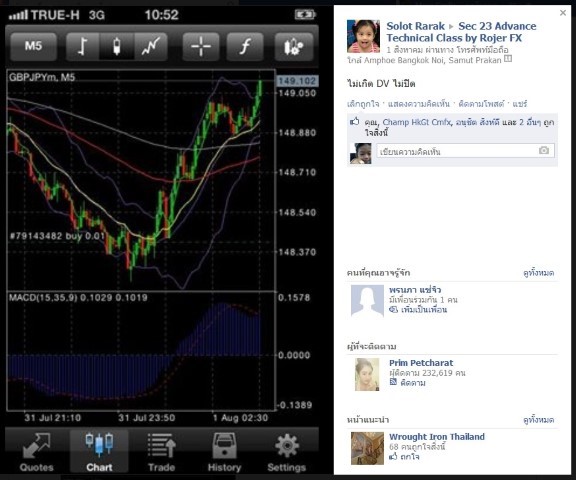Open Wrought Iron Thailand page link
Screen dimensions: 576x480
(437, 437)
